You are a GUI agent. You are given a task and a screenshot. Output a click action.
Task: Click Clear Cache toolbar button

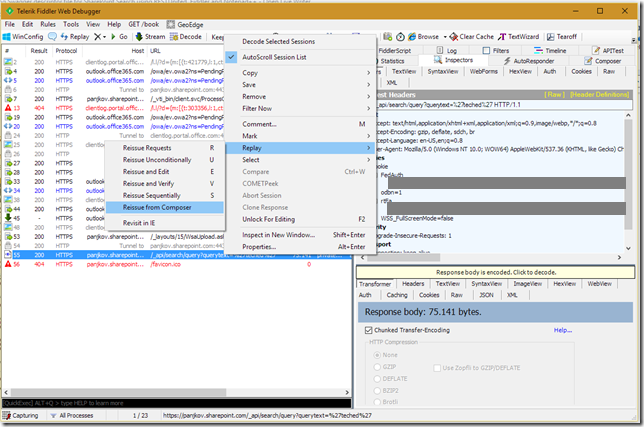472,37
